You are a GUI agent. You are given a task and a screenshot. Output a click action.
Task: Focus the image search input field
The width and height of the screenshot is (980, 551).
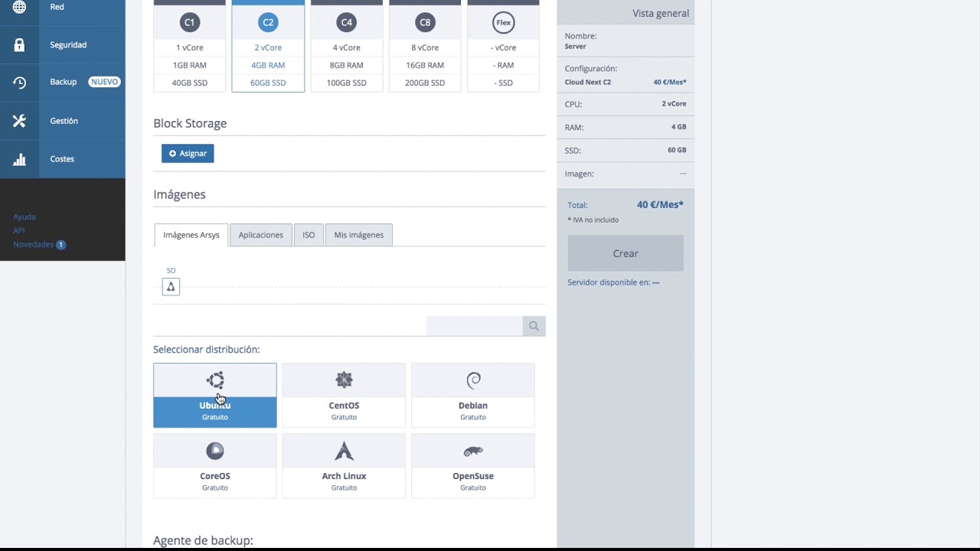point(475,326)
